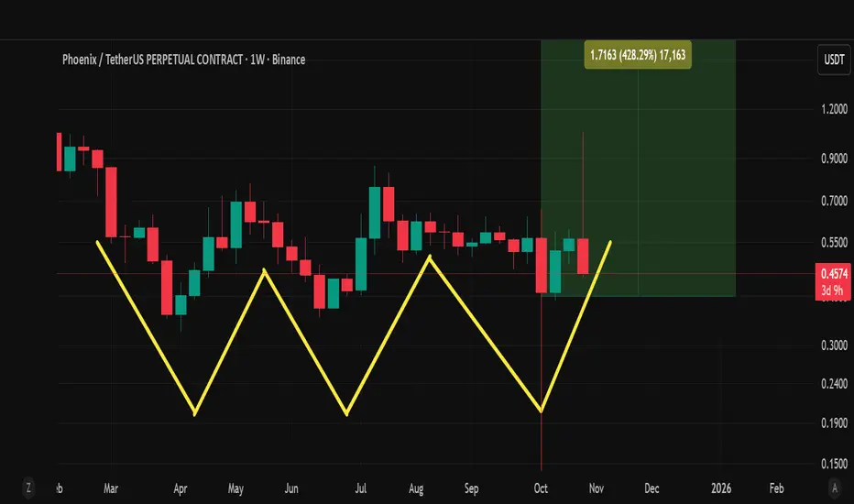Click the 0.3000 price axis label
Viewport: 854px width, 504px height.
coord(835,345)
